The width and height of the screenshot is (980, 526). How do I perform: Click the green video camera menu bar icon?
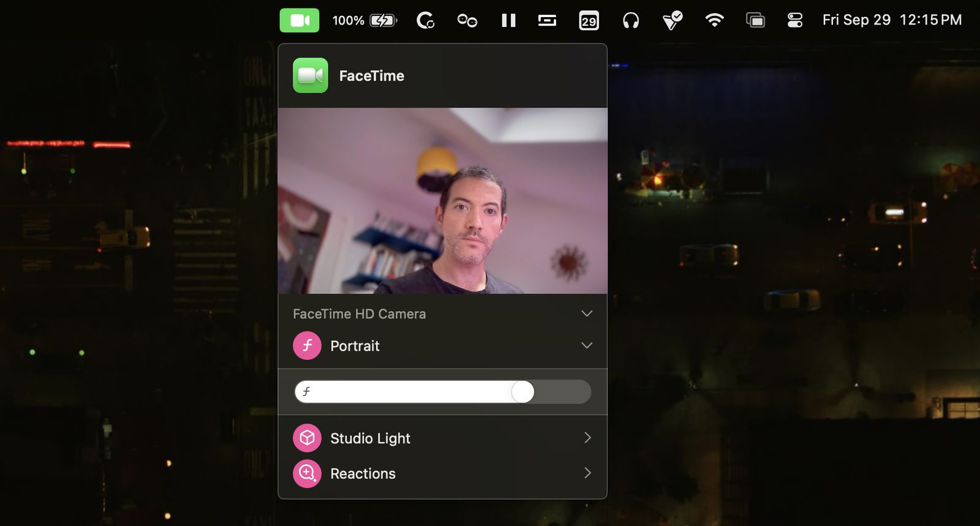tap(300, 20)
